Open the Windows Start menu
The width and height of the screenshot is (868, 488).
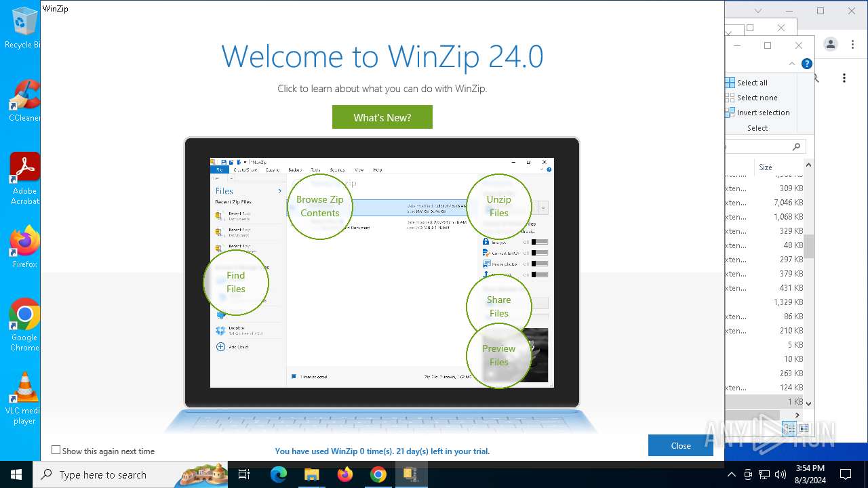[16, 474]
